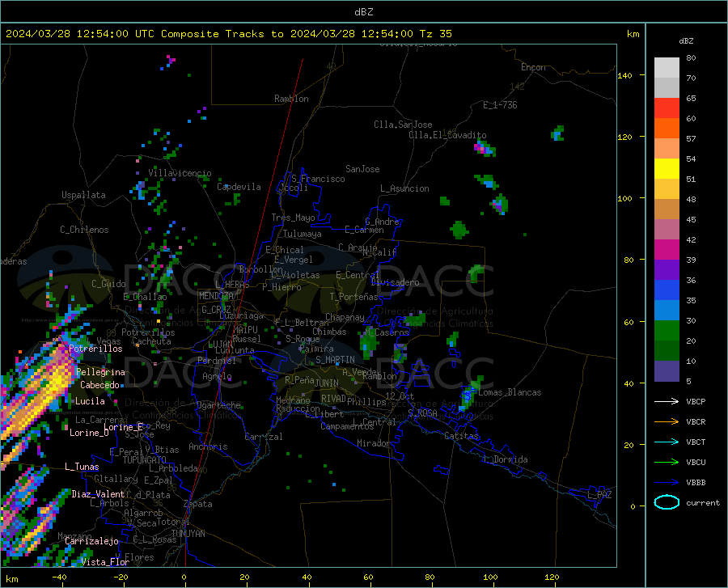The image size is (728, 588).
Task: Select the red 65 dBZ color swatch
Action: (x=667, y=108)
